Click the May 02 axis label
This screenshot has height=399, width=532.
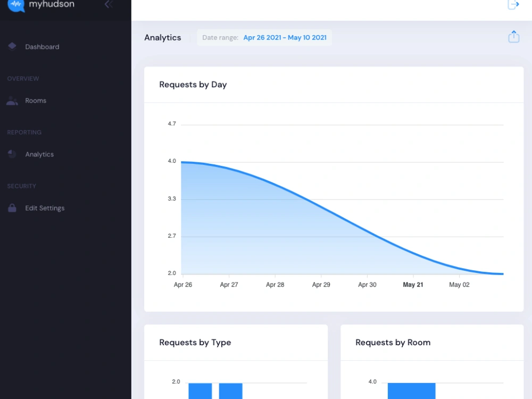coord(460,285)
